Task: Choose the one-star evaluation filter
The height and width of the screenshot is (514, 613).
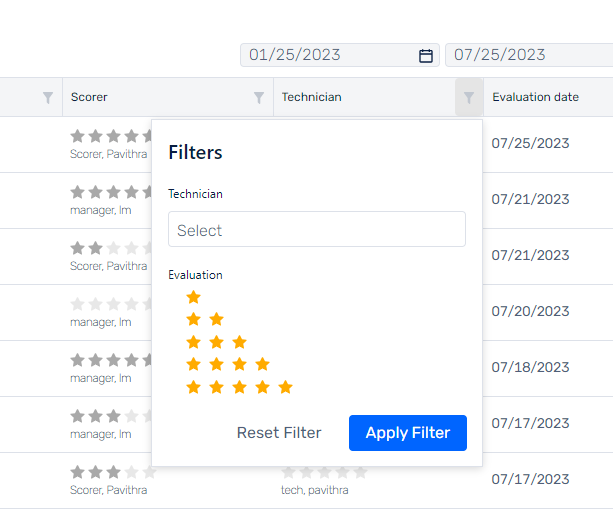Action: point(194,297)
